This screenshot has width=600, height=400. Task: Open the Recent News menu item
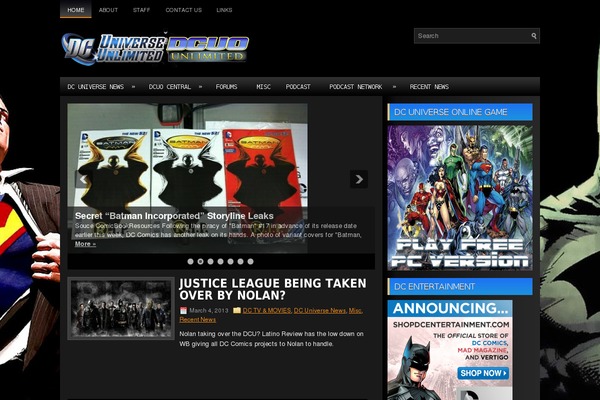(429, 87)
